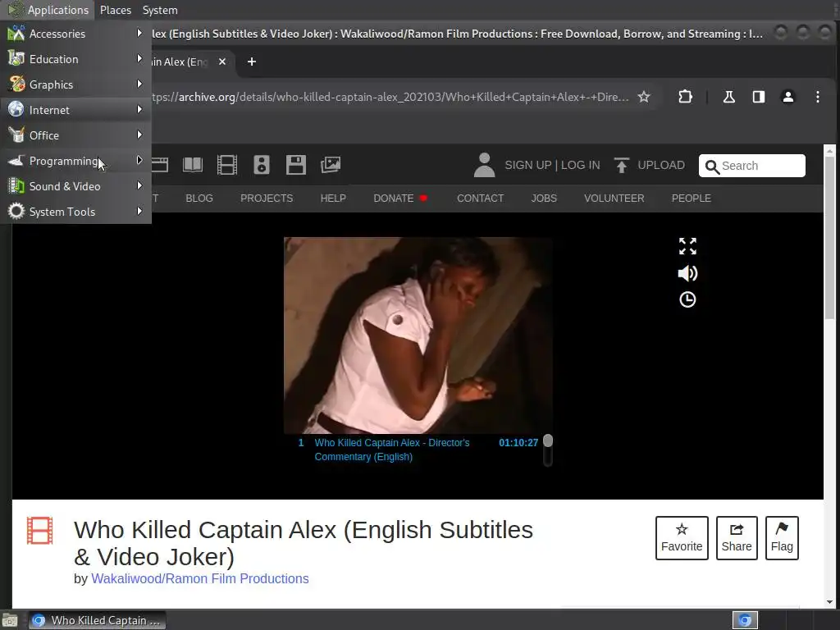840x630 pixels.
Task: Open the PEOPLE nav link
Action: coord(692,199)
